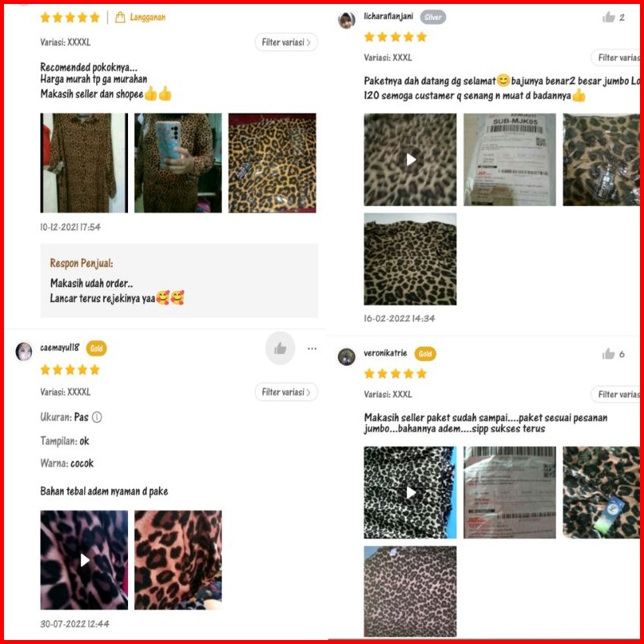Image resolution: width=644 pixels, height=644 pixels.
Task: Play licharafianjani's leopard print video
Action: tap(410, 159)
